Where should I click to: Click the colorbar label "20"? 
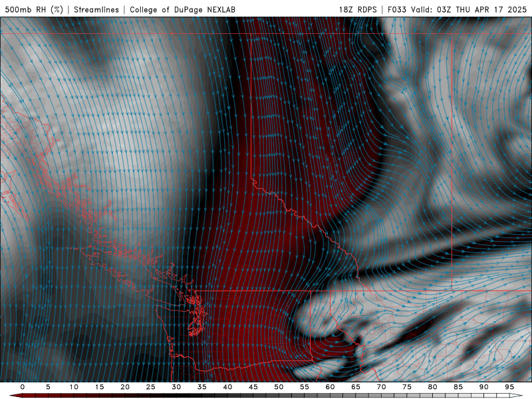click(x=125, y=387)
